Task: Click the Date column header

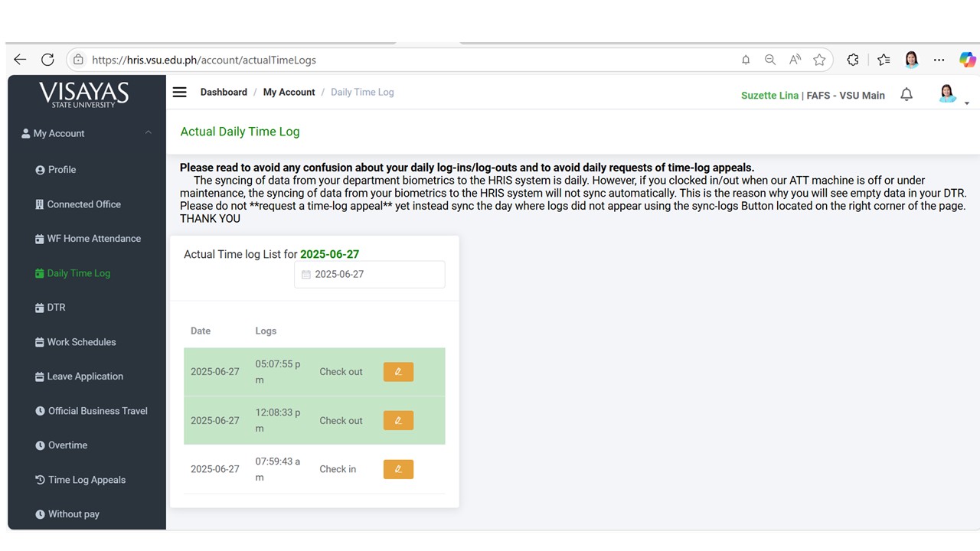Action: (201, 331)
